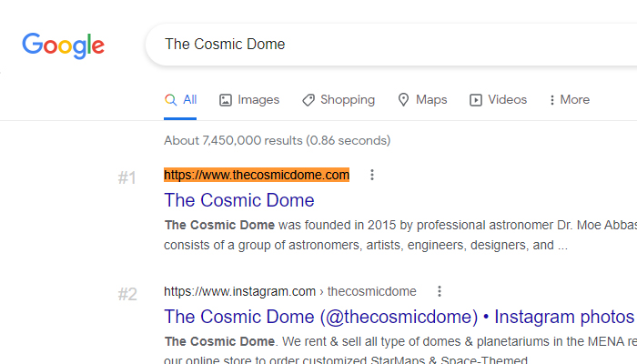Switch to the Images tab
Viewport: 637px width, 364px height.
coord(249,99)
